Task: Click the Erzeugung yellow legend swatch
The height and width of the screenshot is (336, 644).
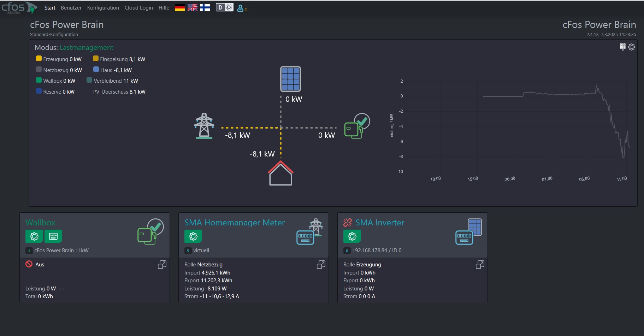Action: [x=39, y=58]
